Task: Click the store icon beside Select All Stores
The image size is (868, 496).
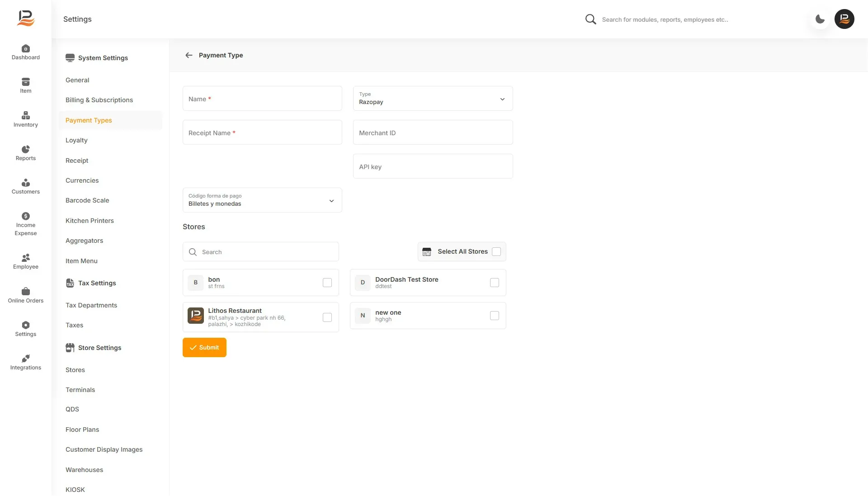Action: point(427,252)
